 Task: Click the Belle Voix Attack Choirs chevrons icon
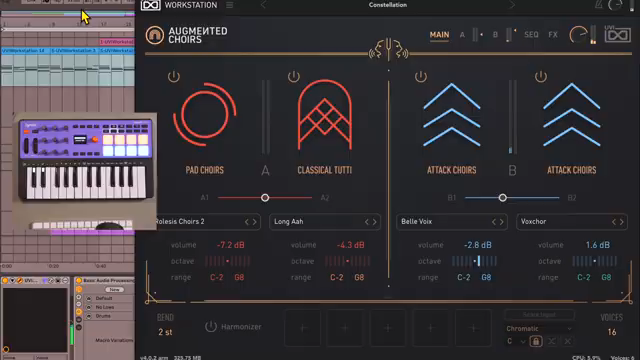click(x=451, y=115)
